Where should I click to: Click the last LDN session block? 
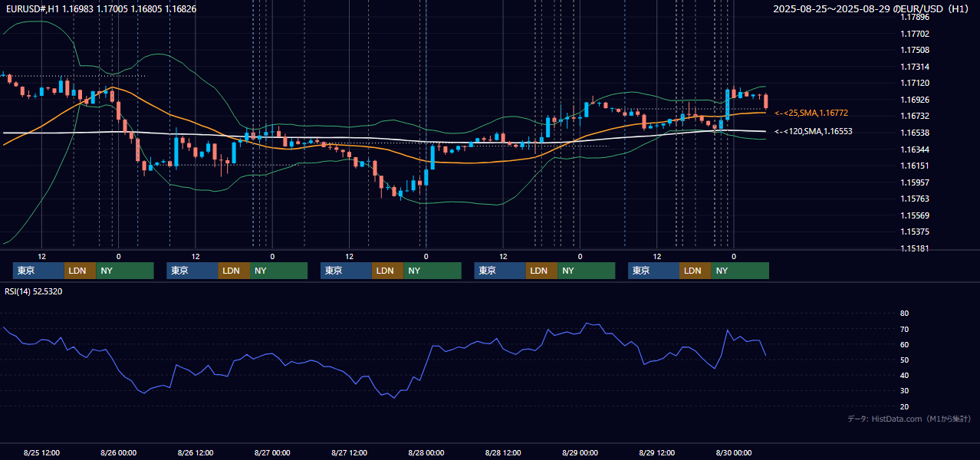pyautogui.click(x=695, y=271)
